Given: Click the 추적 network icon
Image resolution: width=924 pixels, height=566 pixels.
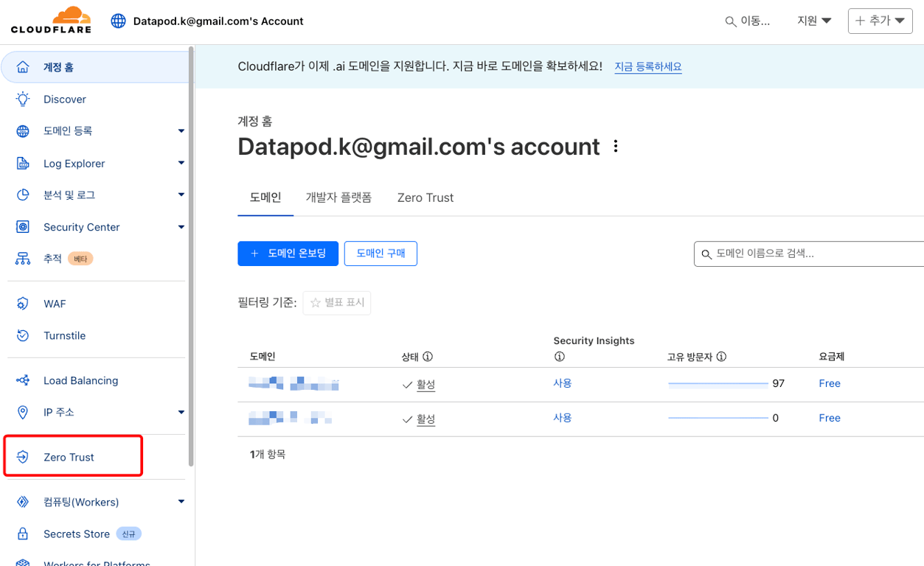Looking at the screenshot, I should pyautogui.click(x=23, y=259).
